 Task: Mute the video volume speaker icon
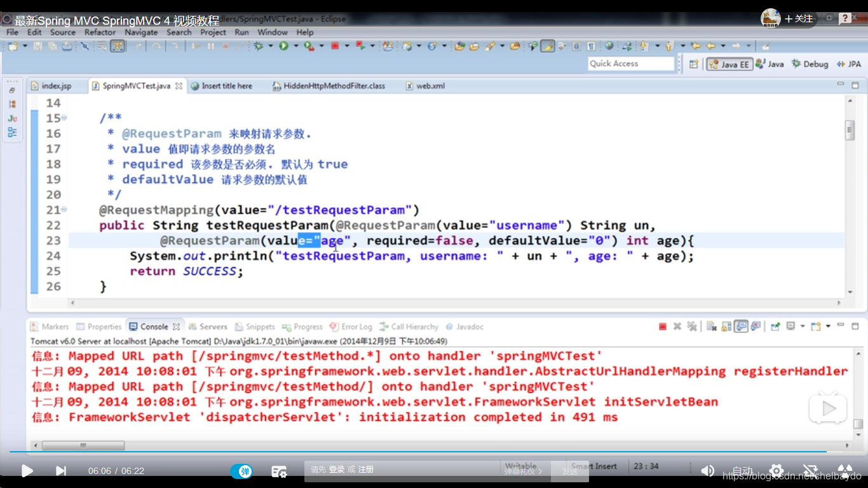[x=707, y=471]
